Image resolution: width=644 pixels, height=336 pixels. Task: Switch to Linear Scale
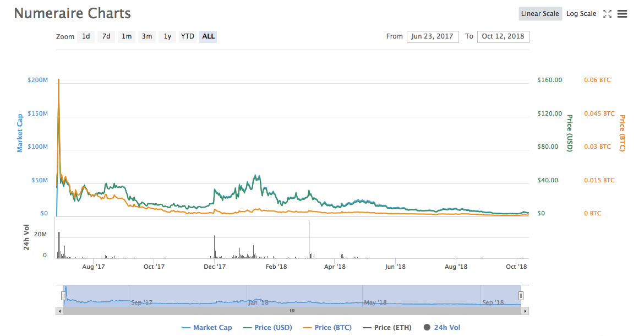click(x=540, y=14)
